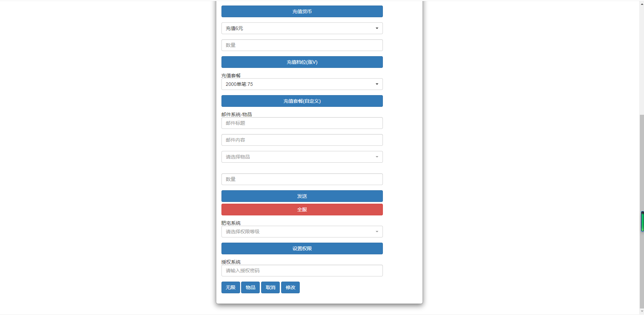
Task: Click the 肥宅系统 label
Action: pyautogui.click(x=231, y=223)
